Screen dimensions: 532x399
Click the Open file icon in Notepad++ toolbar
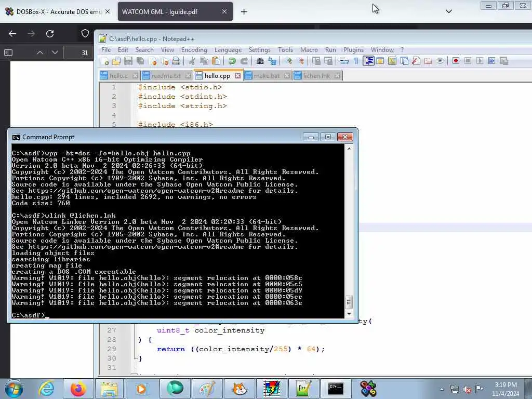[x=116, y=61]
